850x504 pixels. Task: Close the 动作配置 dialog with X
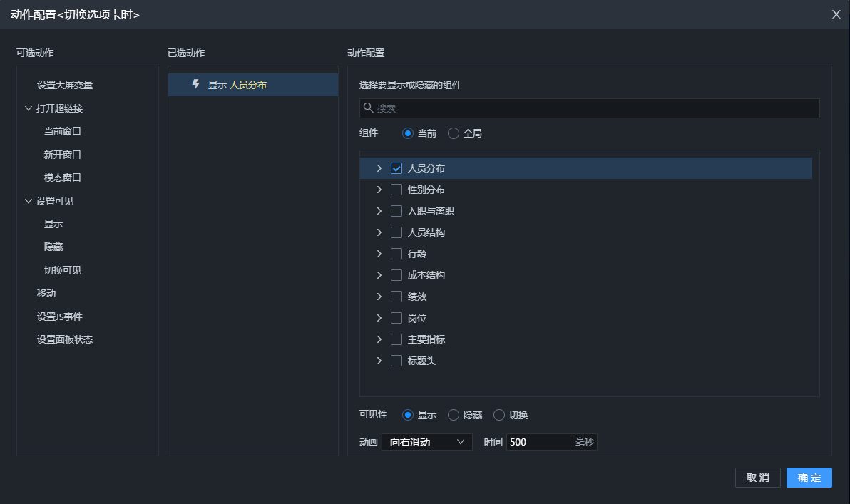click(836, 14)
